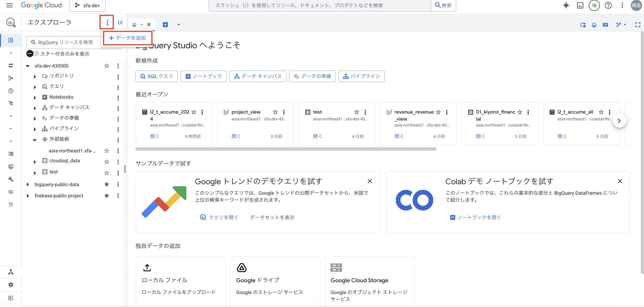Screen dimensions: 644x307
Task: Open Gemini AI assistant sparkle icon
Action: 566,5
